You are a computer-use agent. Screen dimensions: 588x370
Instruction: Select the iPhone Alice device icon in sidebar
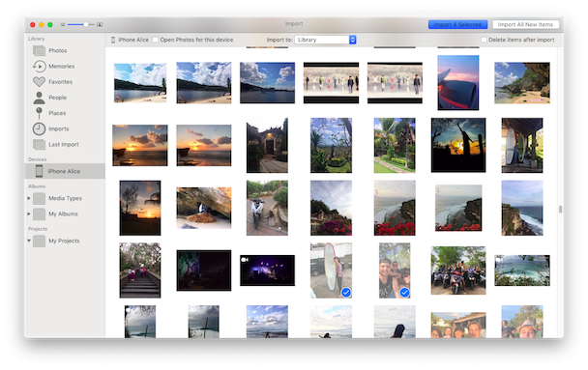pyautogui.click(x=39, y=171)
